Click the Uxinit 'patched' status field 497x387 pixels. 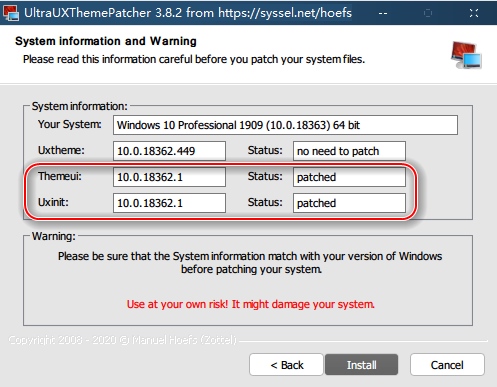(349, 203)
